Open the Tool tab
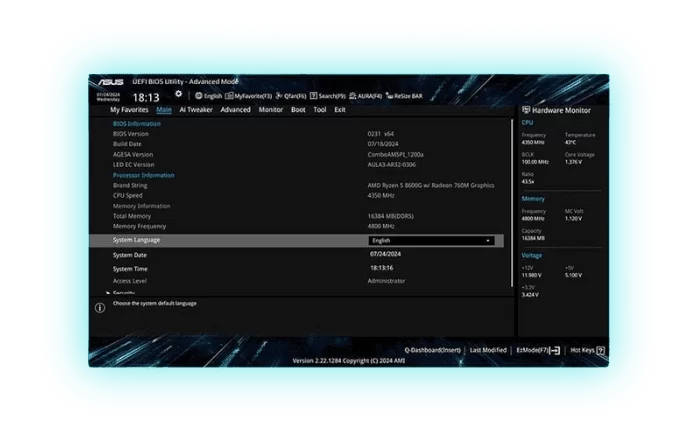692x437 pixels. [x=320, y=110]
